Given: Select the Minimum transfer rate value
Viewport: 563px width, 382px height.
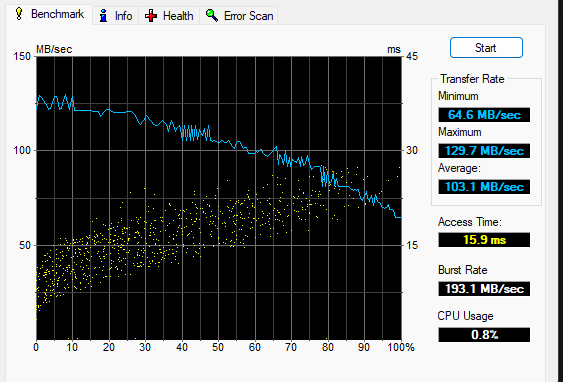Looking at the screenshot, I should (484, 115).
